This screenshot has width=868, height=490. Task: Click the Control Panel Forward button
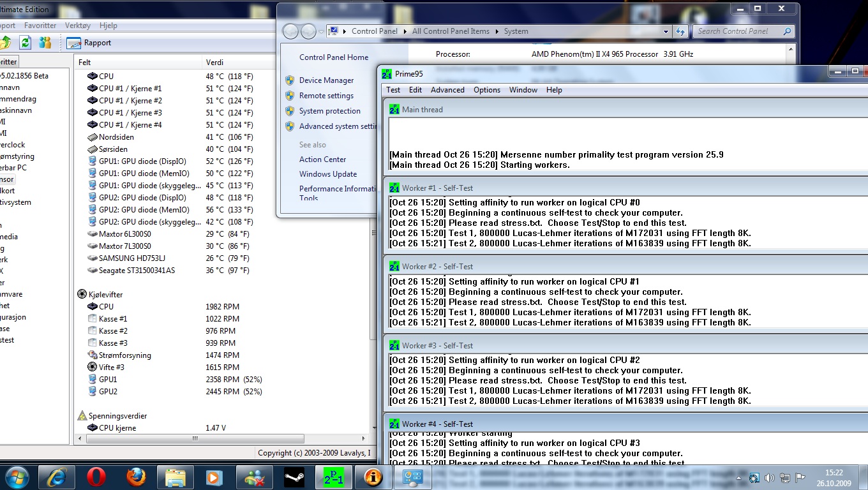(308, 31)
